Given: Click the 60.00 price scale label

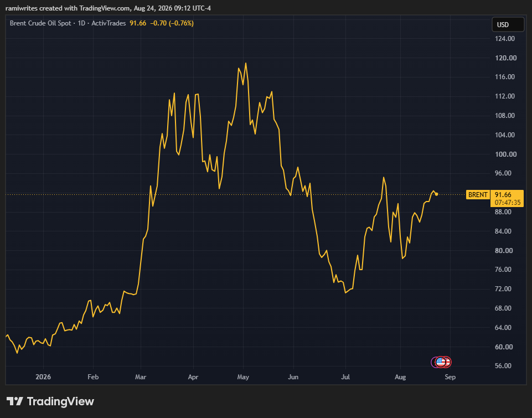Looking at the screenshot, I should 504,347.
